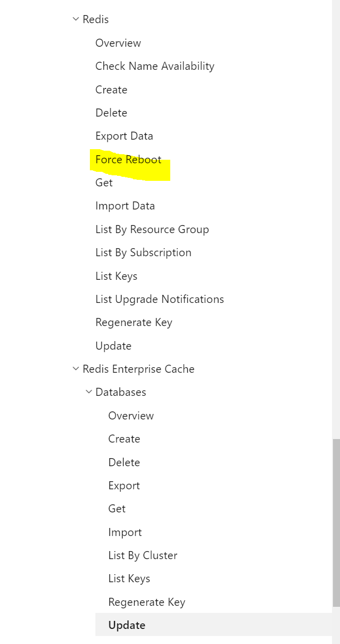Collapse the Databases subsection
The image size is (340, 644).
[89, 392]
